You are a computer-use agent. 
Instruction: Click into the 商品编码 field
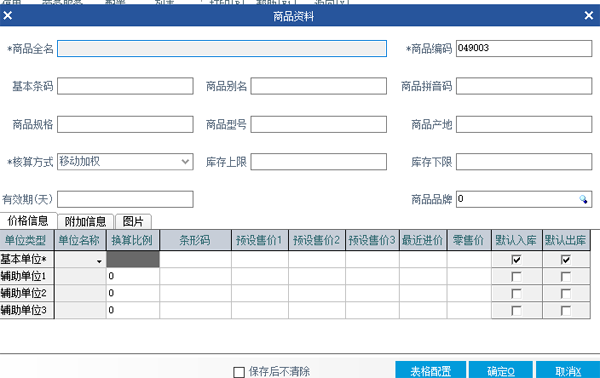coord(524,49)
